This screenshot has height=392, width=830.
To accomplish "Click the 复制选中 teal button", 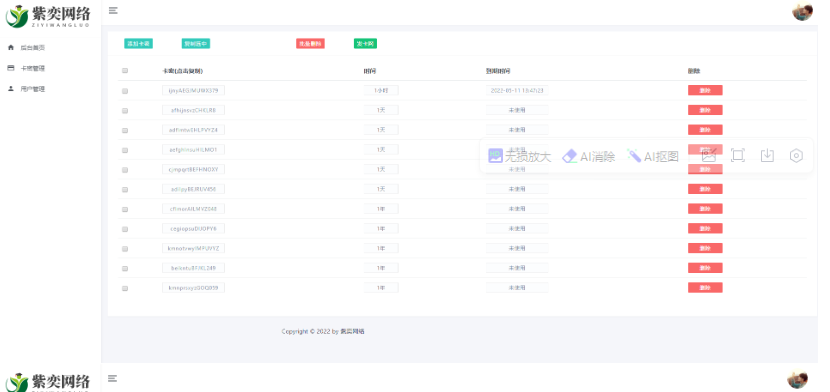I will [x=196, y=44].
